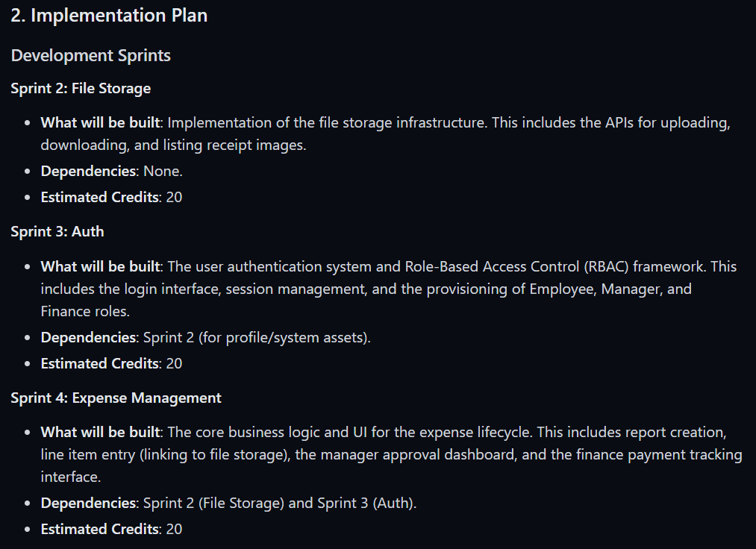Select the 'Sprint 4: Expense Management' heading
756x549 pixels.
(116, 398)
